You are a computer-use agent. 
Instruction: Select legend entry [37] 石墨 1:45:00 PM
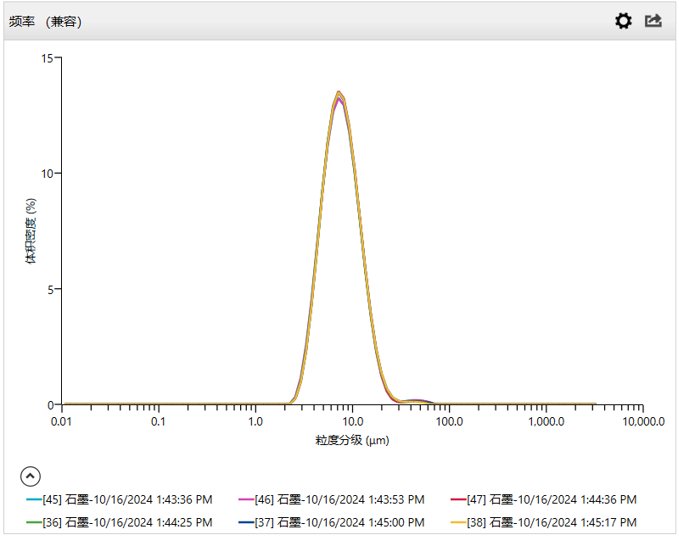pyautogui.click(x=340, y=522)
